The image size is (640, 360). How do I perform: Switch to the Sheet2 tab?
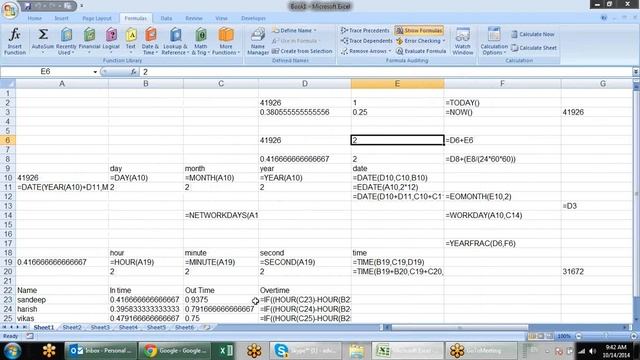72,327
